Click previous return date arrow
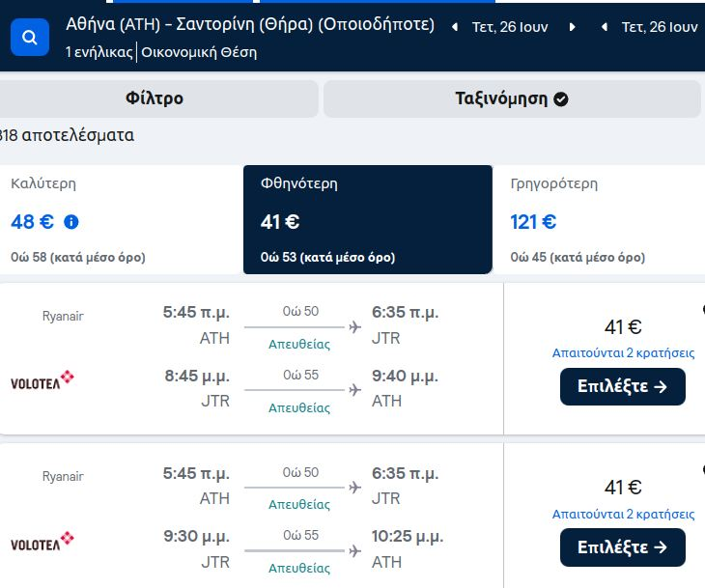705x588 pixels. click(605, 27)
